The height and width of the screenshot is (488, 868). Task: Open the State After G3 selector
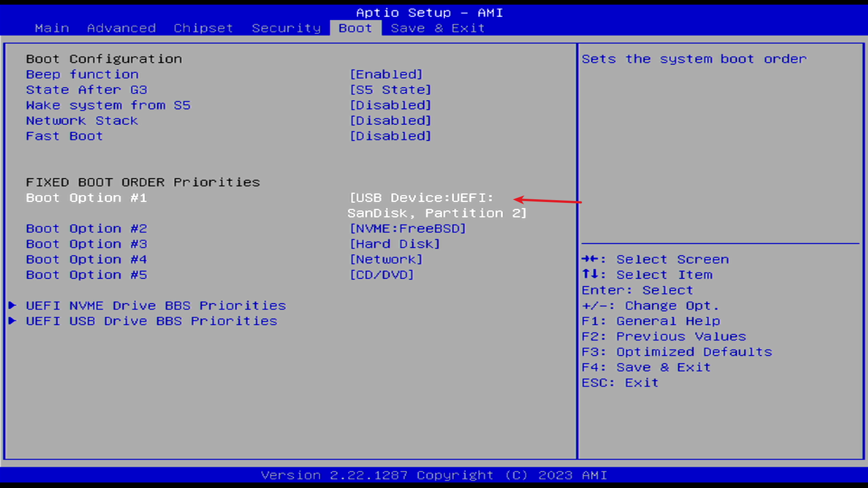pos(390,89)
